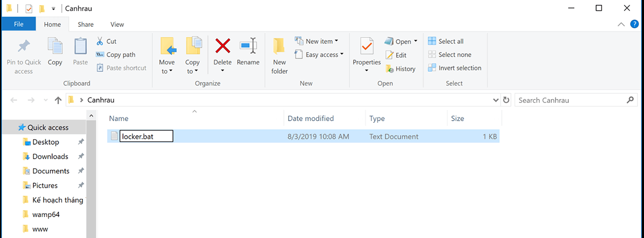Image resolution: width=644 pixels, height=238 pixels.
Task: Click Invert selection
Action: (x=454, y=68)
